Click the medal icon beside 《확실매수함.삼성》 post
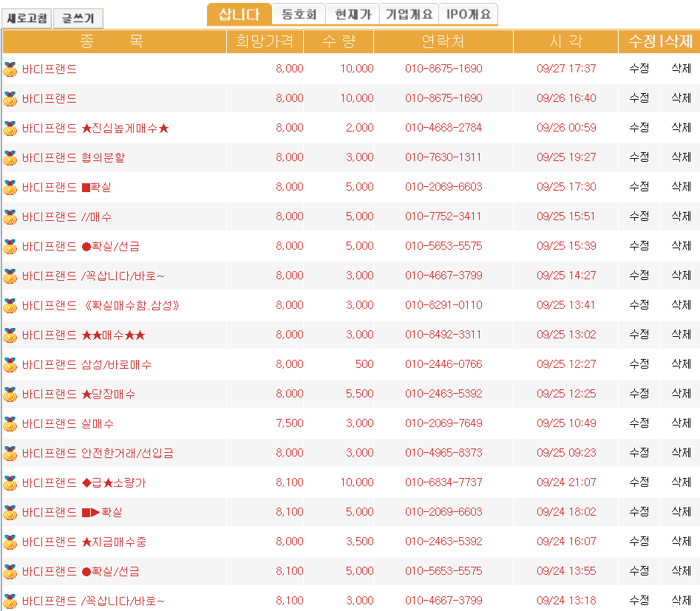Screen dimensions: 700x611 point(10,305)
